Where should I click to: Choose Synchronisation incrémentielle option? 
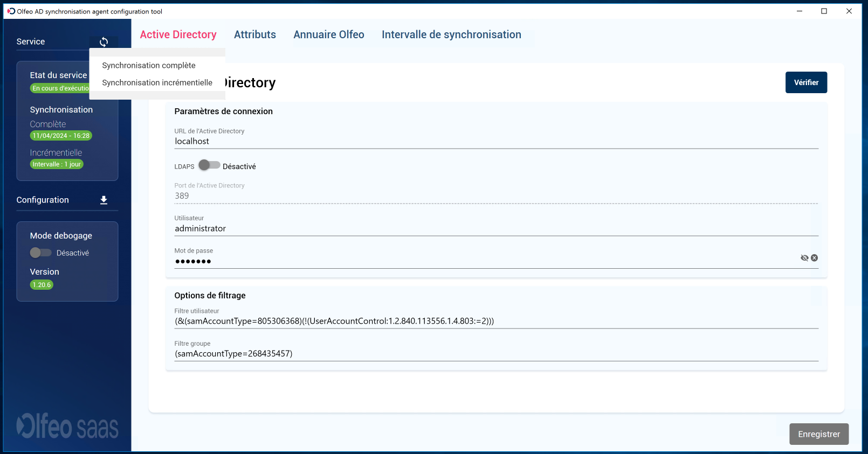(x=157, y=82)
